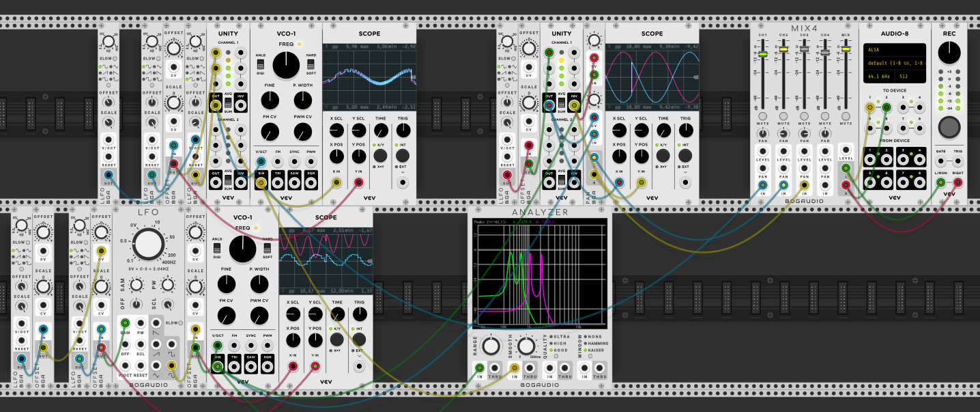Click the large LFO module's PW input jack

tap(141, 322)
